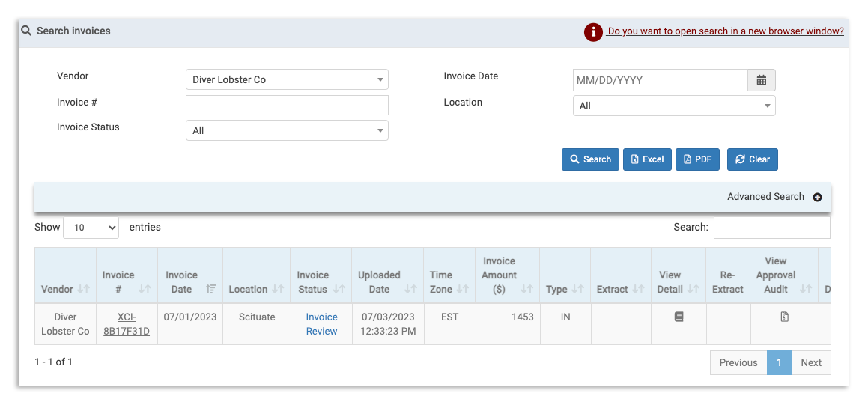
Task: Sort table by Vendor column
Action: pos(83,289)
